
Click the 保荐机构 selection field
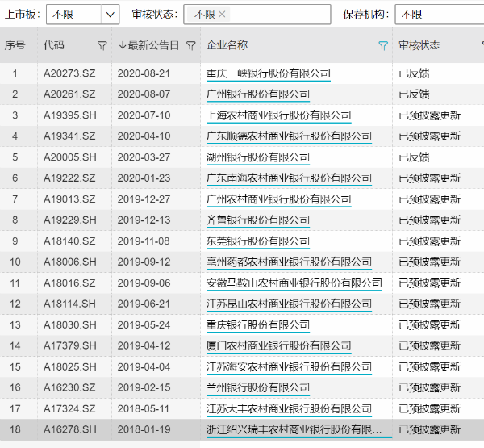440,15
